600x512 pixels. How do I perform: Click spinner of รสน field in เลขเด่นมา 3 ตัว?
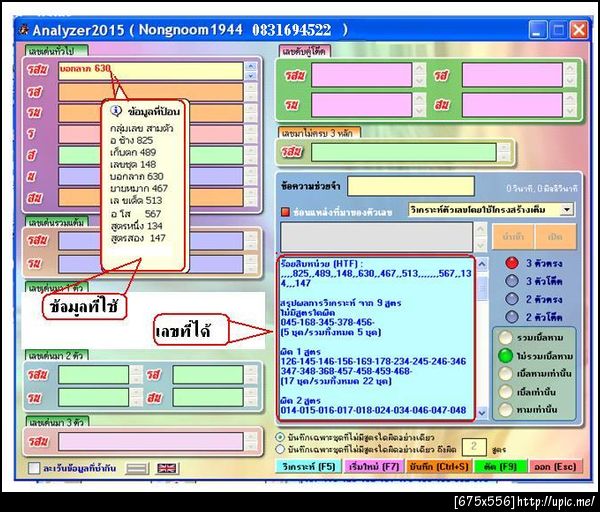pos(251,441)
